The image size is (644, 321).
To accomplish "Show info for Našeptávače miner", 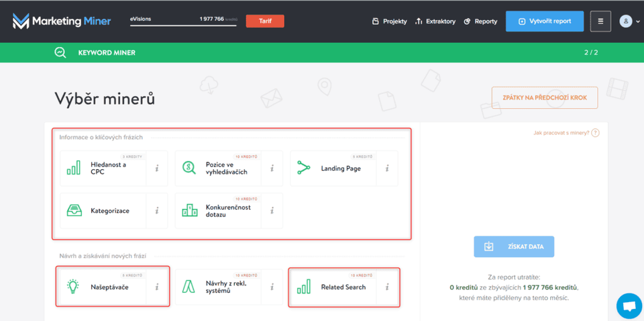I will [x=157, y=287].
